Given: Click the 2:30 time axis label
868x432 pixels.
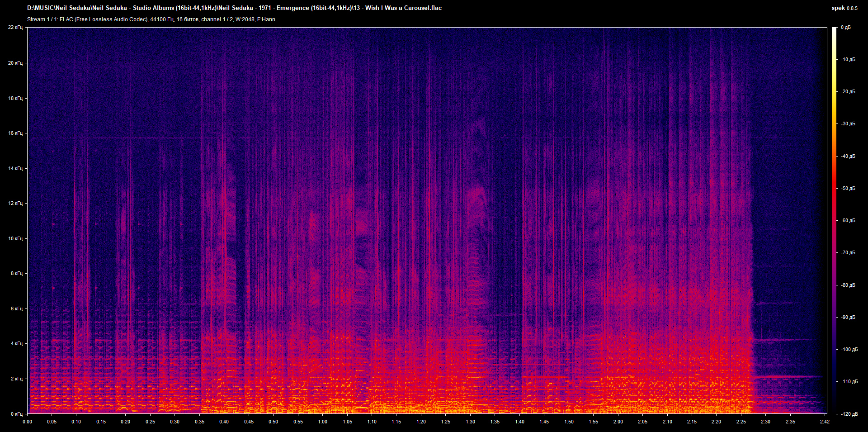Looking at the screenshot, I should pyautogui.click(x=766, y=422).
